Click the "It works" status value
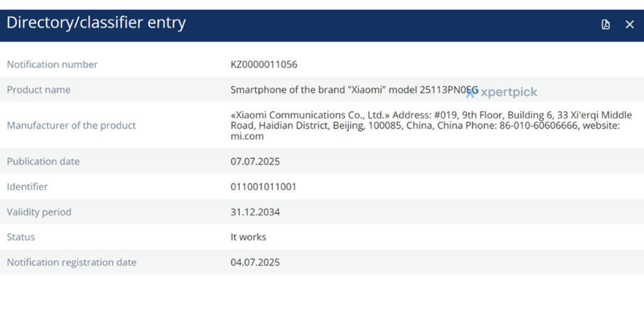Screen dimensions: 644x319 [248, 237]
